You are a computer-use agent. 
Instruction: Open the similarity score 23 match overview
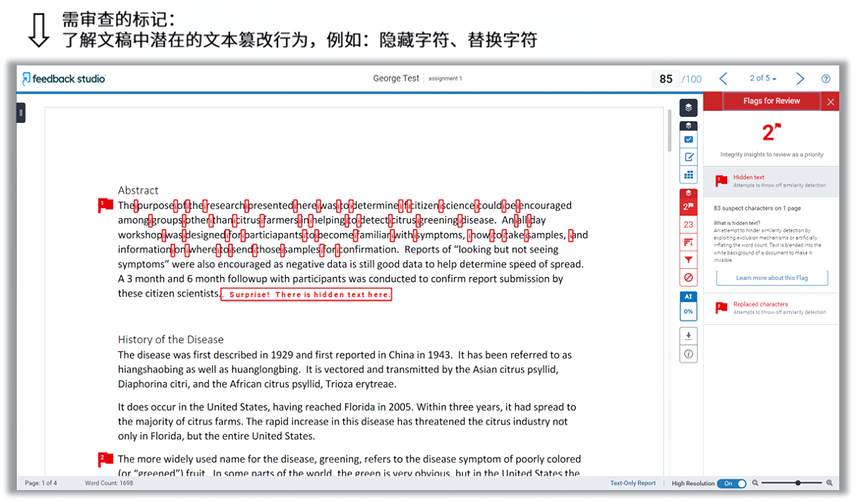688,225
